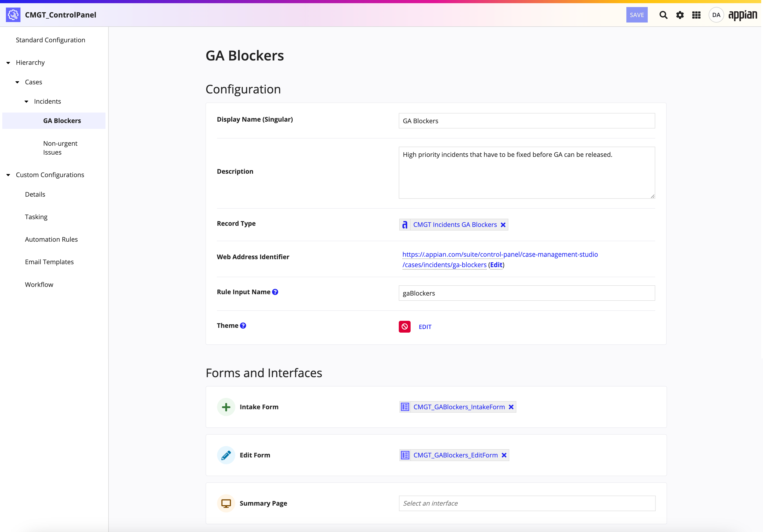The width and height of the screenshot is (763, 532).
Task: Remove CMGT_GABlockers_EditForm selection
Action: coord(504,455)
